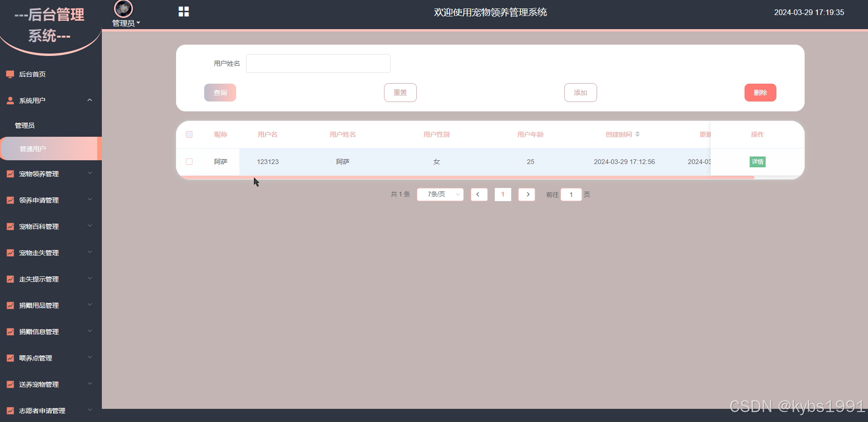The width and height of the screenshot is (868, 422).
Task: Click the 用户年龄 value 25
Action: coord(530,162)
